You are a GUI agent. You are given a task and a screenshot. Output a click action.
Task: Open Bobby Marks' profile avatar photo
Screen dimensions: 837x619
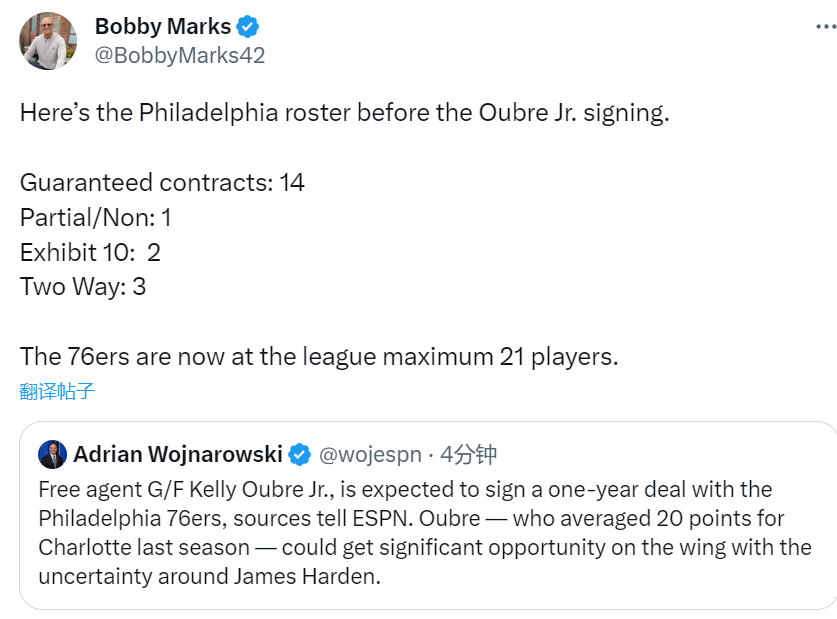[48, 41]
